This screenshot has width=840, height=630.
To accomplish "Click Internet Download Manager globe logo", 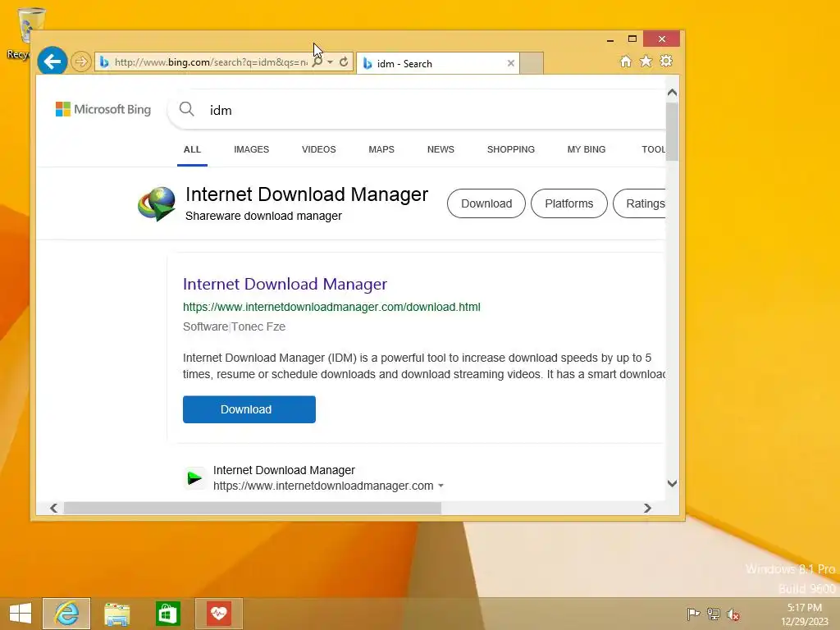I will (157, 203).
